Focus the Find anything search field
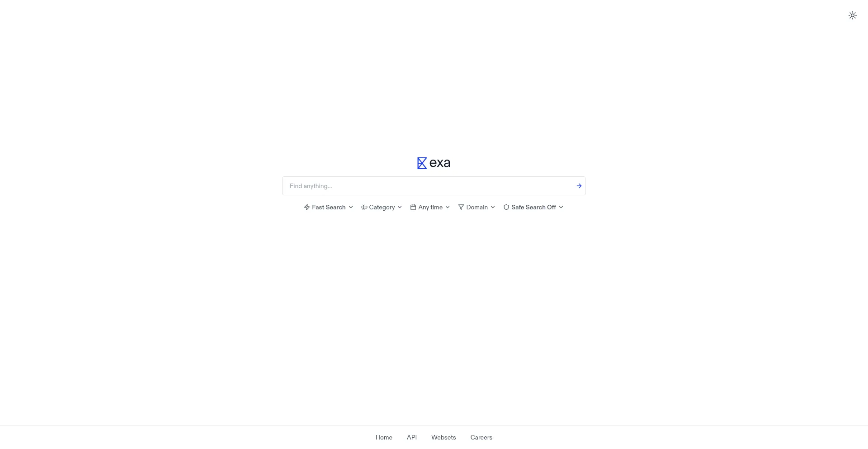 [x=429, y=186]
